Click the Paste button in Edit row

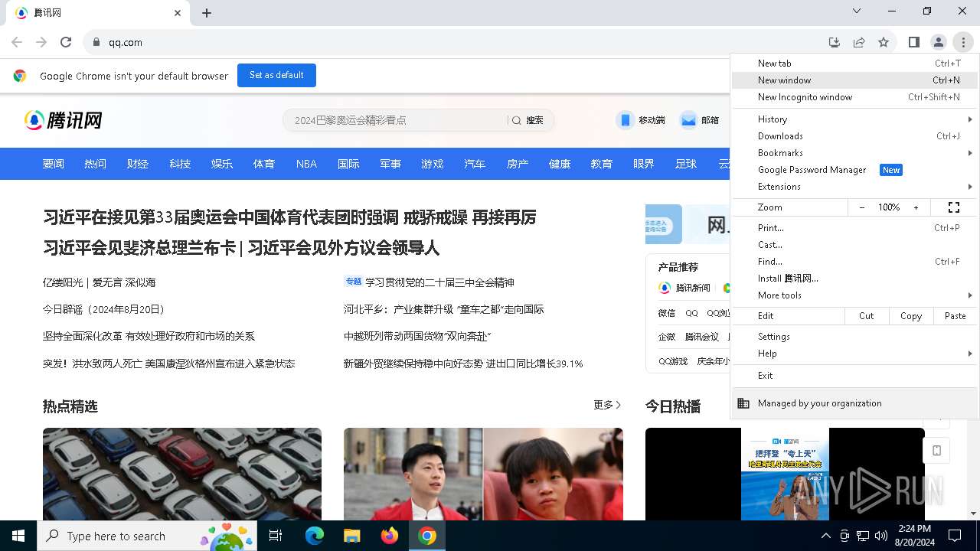tap(955, 316)
